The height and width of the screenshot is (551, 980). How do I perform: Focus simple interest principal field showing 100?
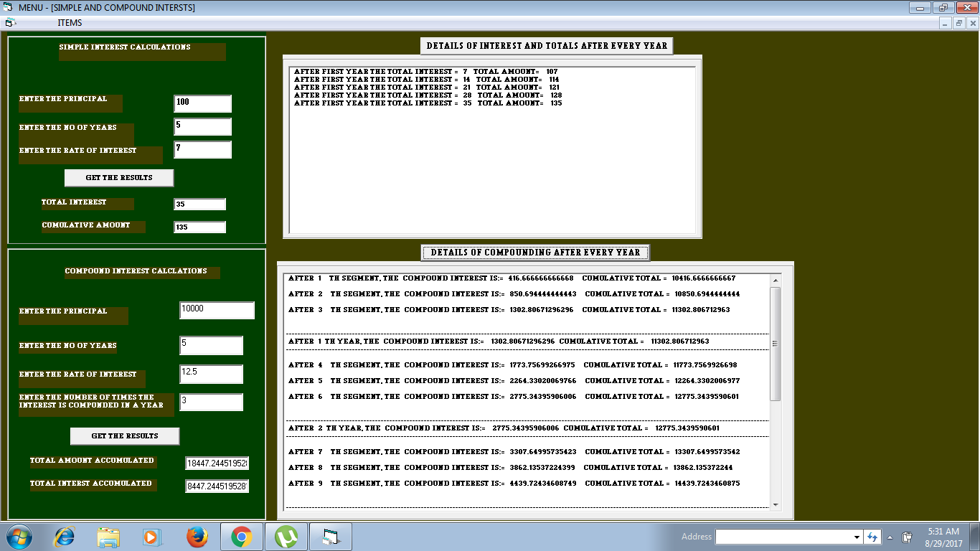click(203, 103)
